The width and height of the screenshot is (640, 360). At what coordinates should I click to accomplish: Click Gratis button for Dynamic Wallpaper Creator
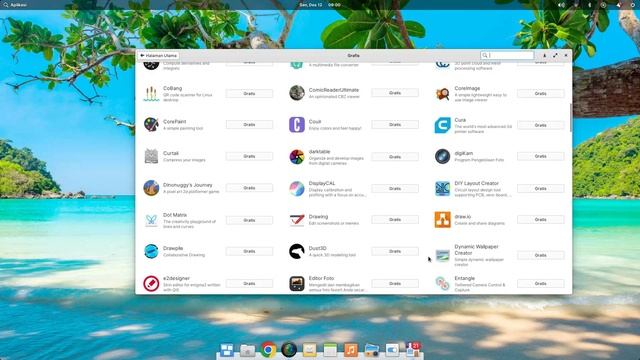pos(540,255)
